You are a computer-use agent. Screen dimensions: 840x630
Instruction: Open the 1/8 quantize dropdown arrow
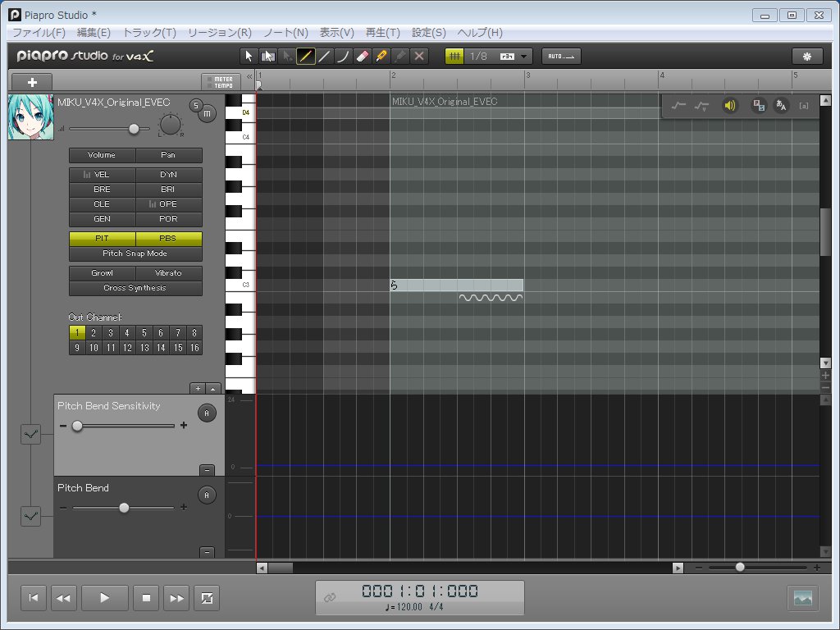coord(524,57)
